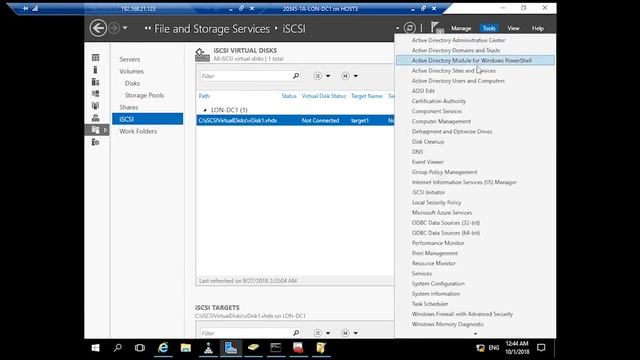
Task: Open the View menu
Action: click(x=513, y=28)
